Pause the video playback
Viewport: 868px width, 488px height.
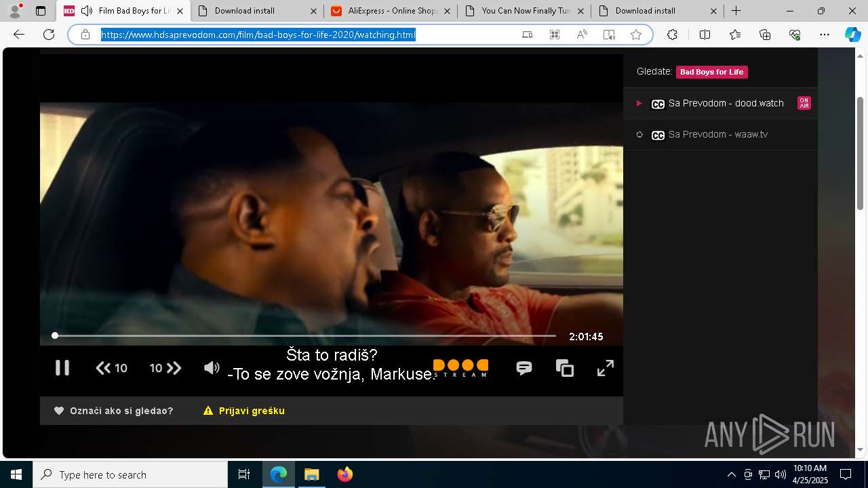click(62, 368)
